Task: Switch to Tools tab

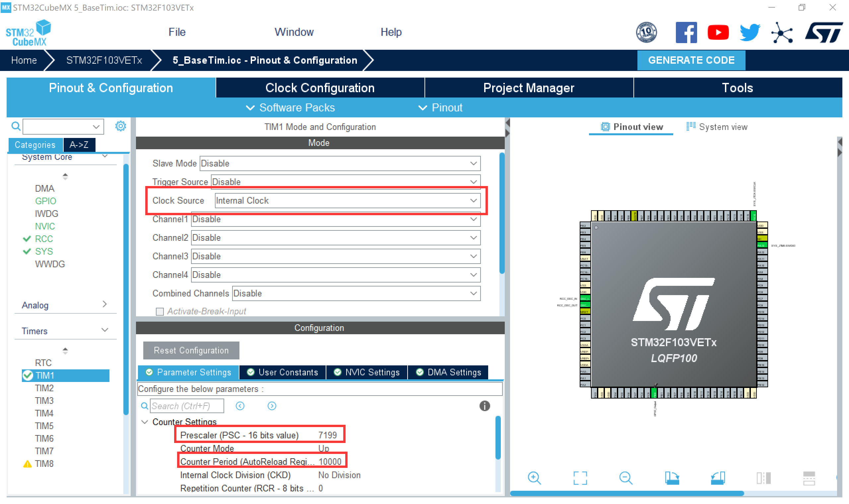Action: coord(738,88)
